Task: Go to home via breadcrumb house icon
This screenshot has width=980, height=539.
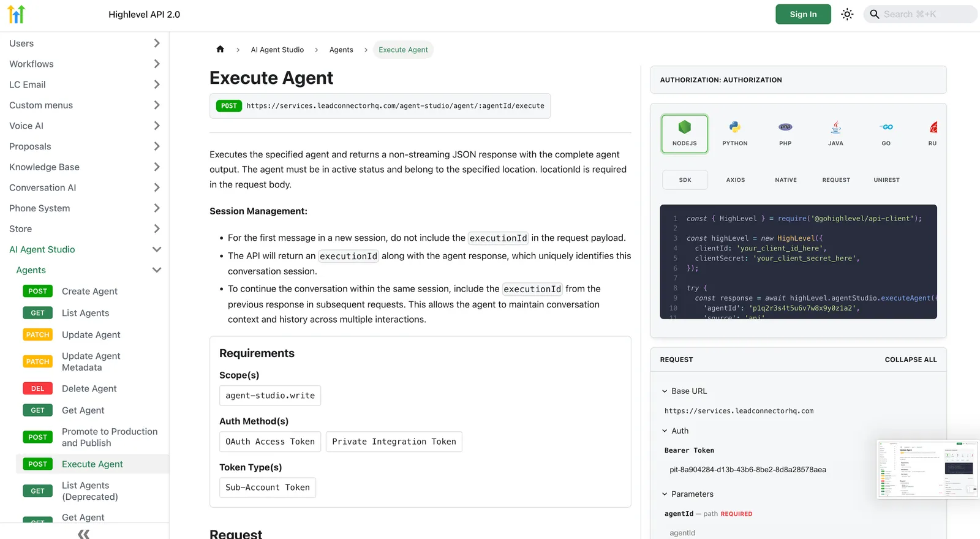Action: pos(221,50)
